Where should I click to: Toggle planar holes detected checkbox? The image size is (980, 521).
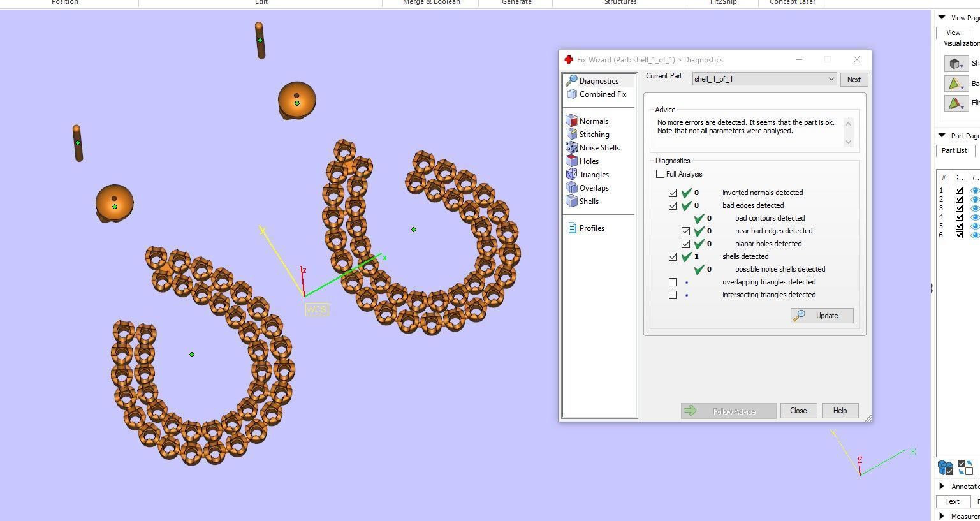click(x=685, y=244)
